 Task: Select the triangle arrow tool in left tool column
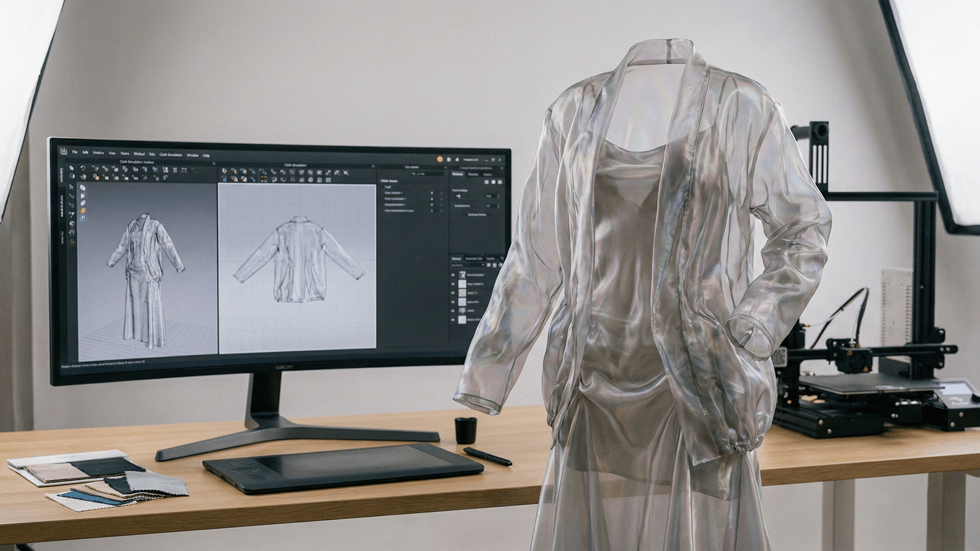(x=72, y=187)
